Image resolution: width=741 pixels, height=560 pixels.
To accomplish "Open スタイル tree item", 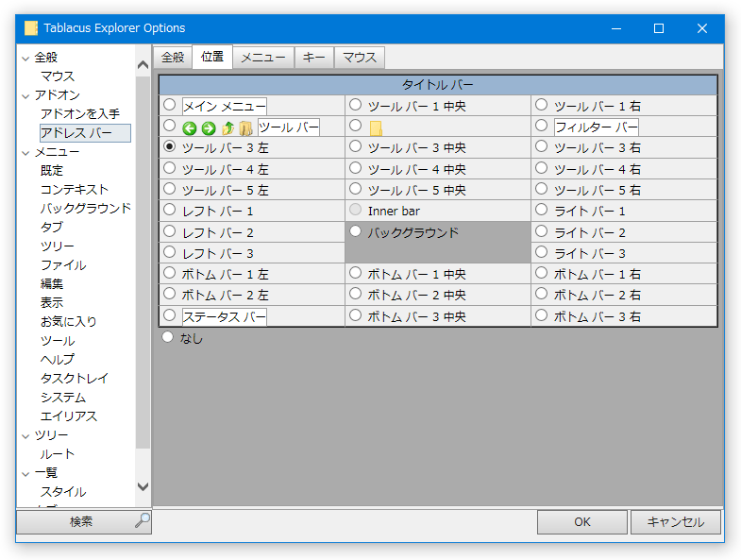I will point(63,492).
